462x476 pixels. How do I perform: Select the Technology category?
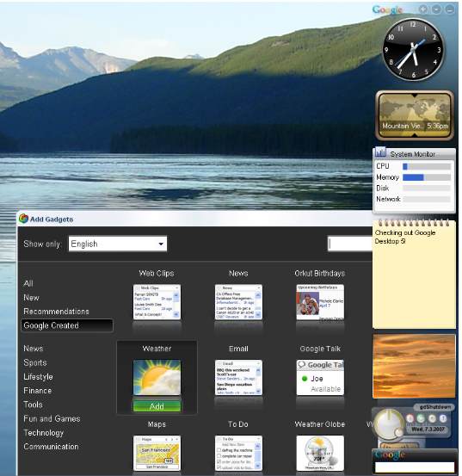pos(44,433)
